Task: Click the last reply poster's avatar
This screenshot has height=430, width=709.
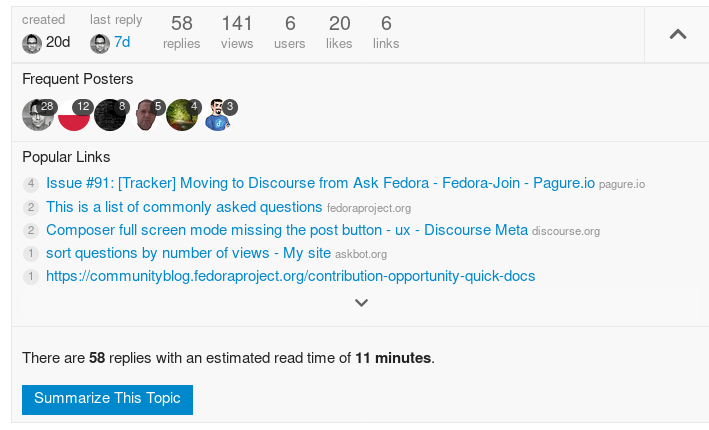Action: [100, 43]
